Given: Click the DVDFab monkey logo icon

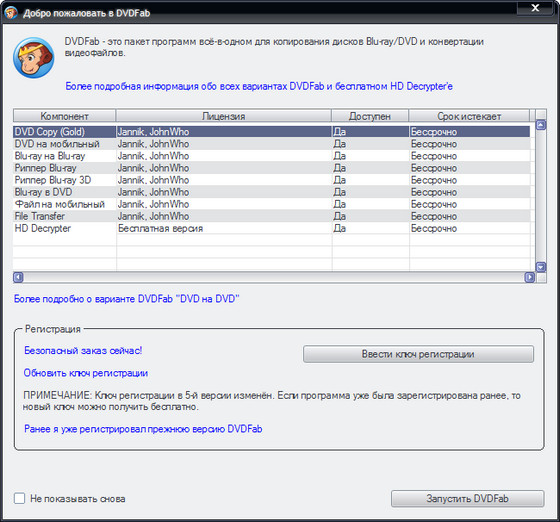Looking at the screenshot, I should point(34,58).
